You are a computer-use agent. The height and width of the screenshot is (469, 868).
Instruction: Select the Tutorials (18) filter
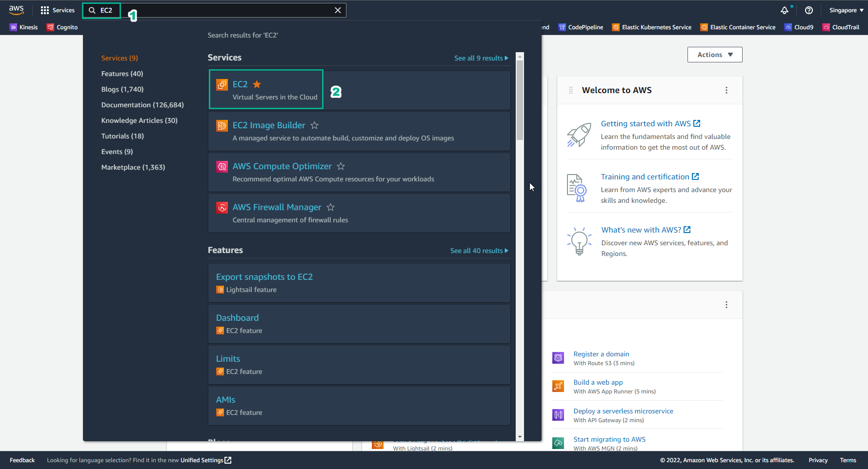122,136
